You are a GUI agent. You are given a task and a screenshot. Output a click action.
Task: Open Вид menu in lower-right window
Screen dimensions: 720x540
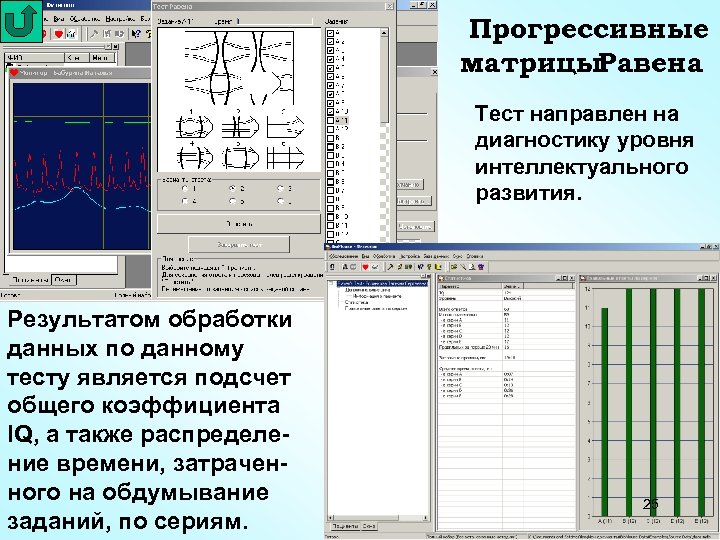pyautogui.click(x=366, y=256)
